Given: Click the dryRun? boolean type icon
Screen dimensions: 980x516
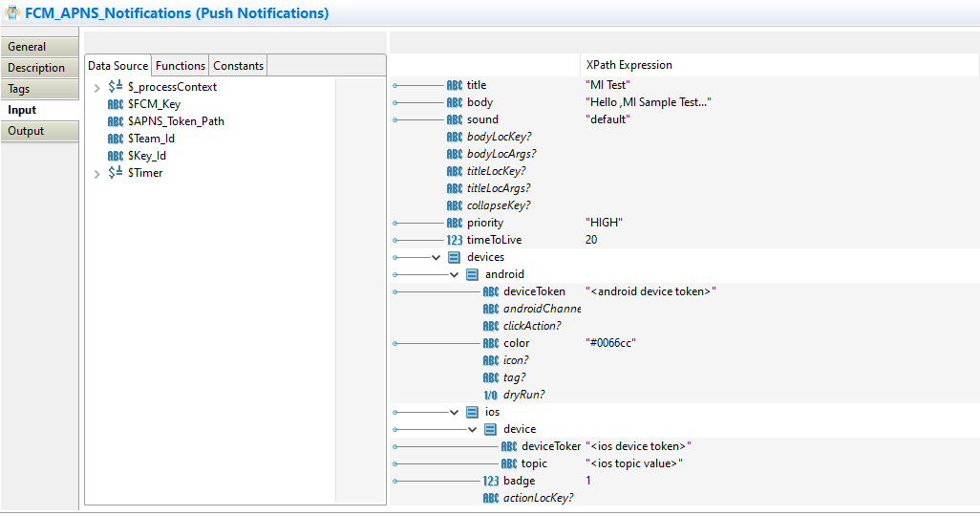Looking at the screenshot, I should click(x=491, y=395).
